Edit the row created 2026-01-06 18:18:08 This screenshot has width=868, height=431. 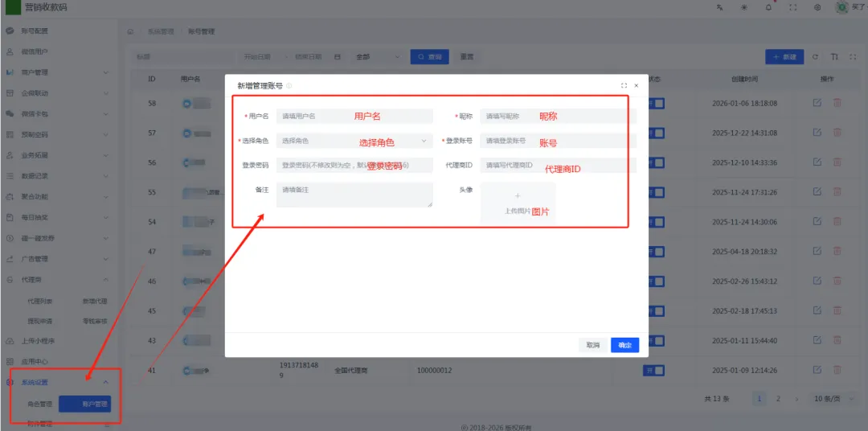817,103
